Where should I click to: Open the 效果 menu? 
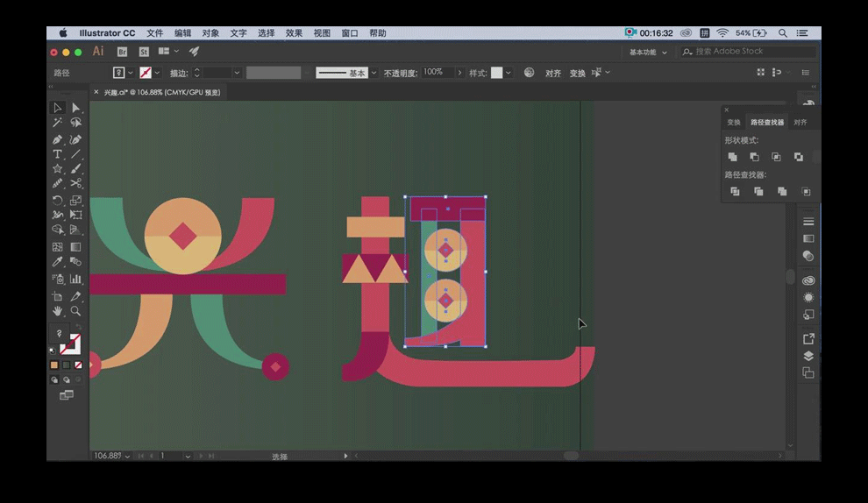pyautogui.click(x=294, y=33)
